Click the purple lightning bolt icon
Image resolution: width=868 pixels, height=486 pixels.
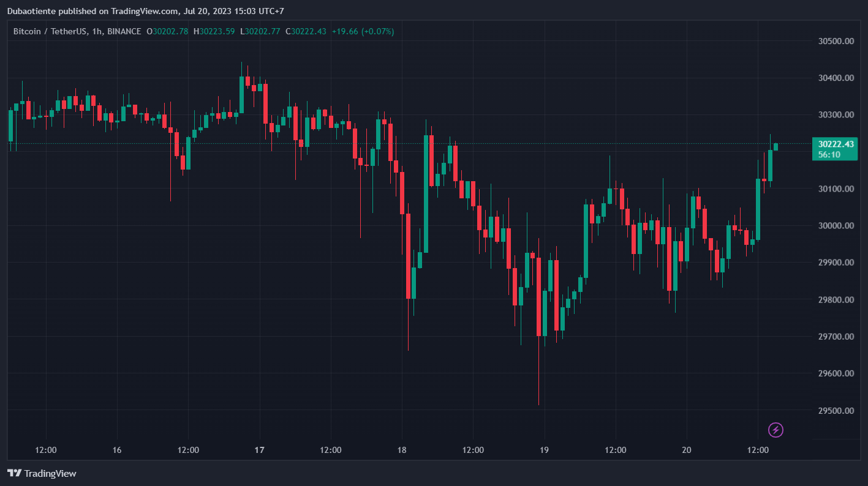coord(776,430)
